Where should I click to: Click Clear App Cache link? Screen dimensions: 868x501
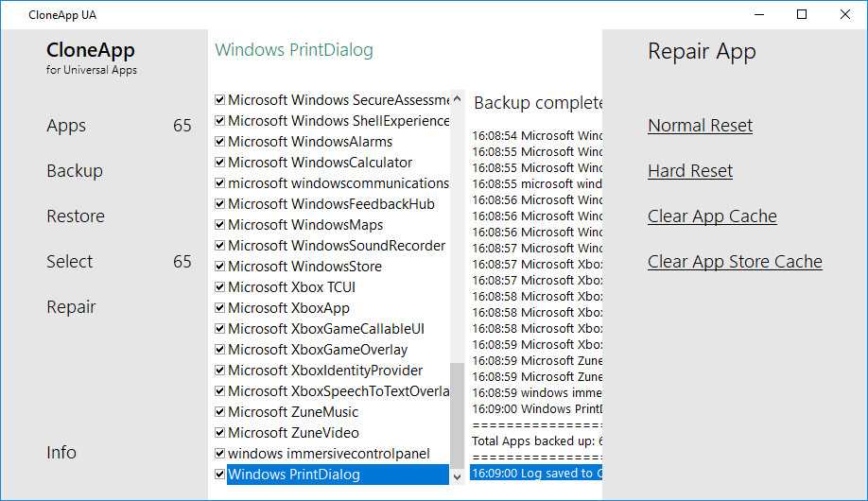pyautogui.click(x=712, y=216)
